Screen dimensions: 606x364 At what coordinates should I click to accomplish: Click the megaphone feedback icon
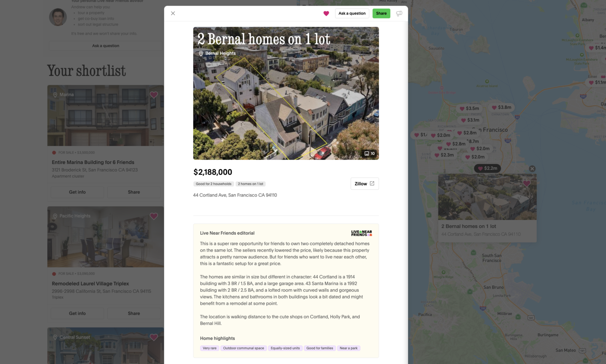click(x=399, y=14)
